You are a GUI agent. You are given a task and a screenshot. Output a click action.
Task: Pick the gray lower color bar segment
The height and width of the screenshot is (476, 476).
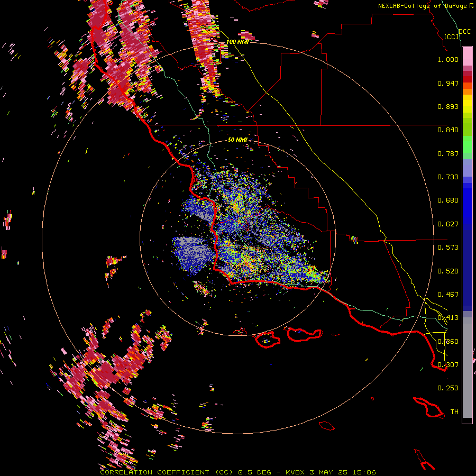(x=467, y=368)
